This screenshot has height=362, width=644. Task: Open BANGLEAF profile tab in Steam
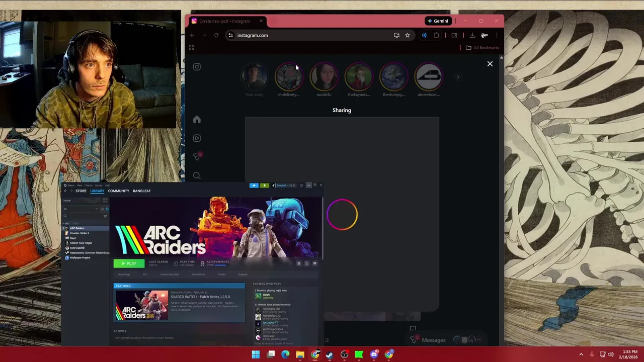tap(142, 191)
